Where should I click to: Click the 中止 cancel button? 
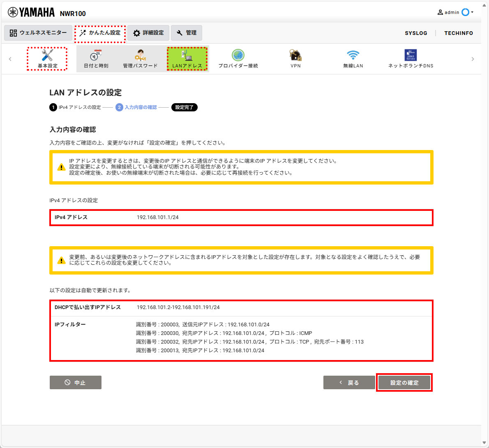pyautogui.click(x=76, y=383)
